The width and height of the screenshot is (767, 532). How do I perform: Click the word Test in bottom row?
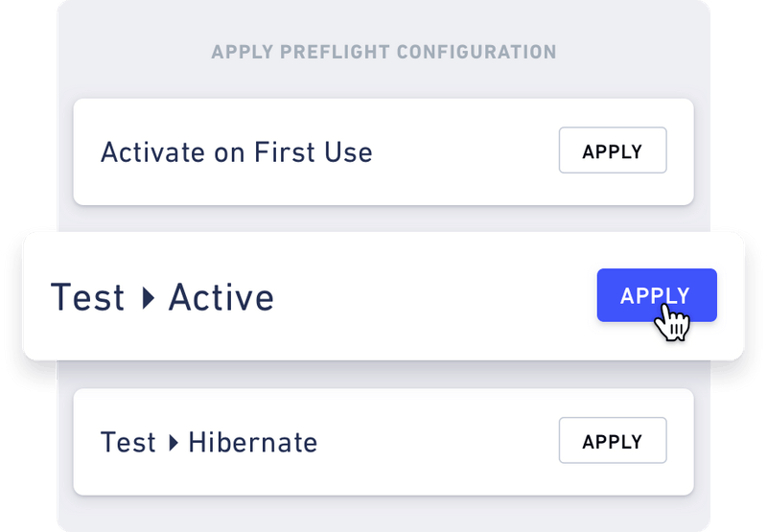[128, 442]
